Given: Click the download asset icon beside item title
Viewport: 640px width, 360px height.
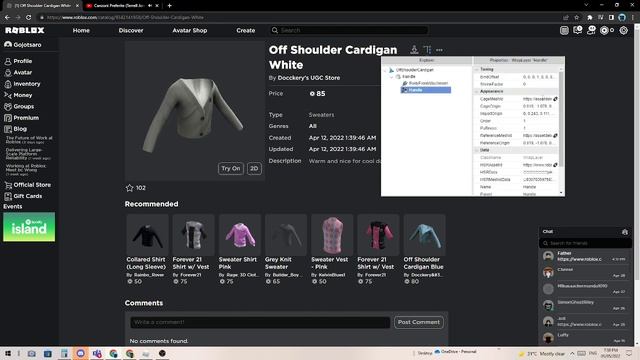Looking at the screenshot, I should pos(414,50).
